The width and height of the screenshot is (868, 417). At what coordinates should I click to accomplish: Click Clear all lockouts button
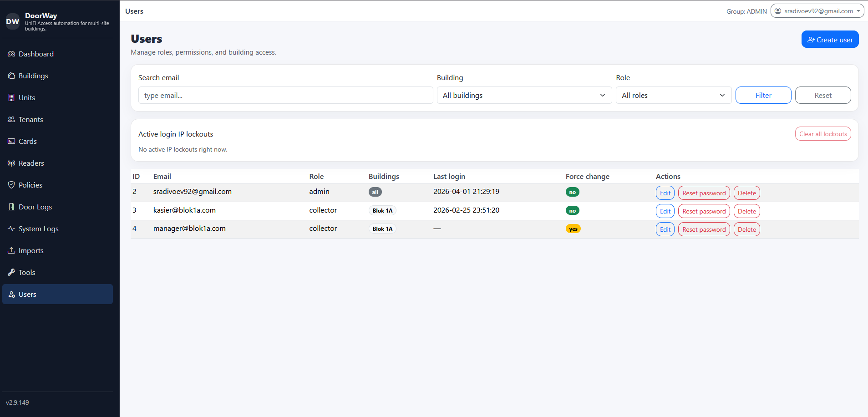pyautogui.click(x=822, y=134)
